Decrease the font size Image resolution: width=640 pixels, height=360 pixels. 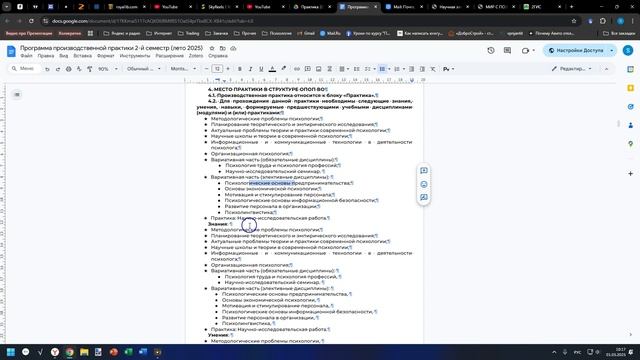tap(207, 69)
